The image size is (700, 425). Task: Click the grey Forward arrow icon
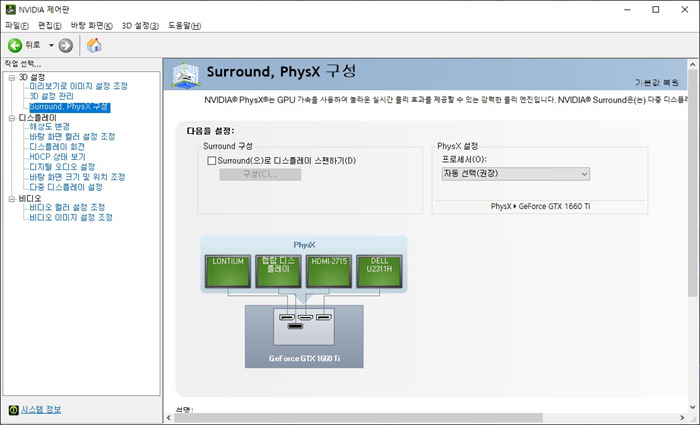point(66,45)
